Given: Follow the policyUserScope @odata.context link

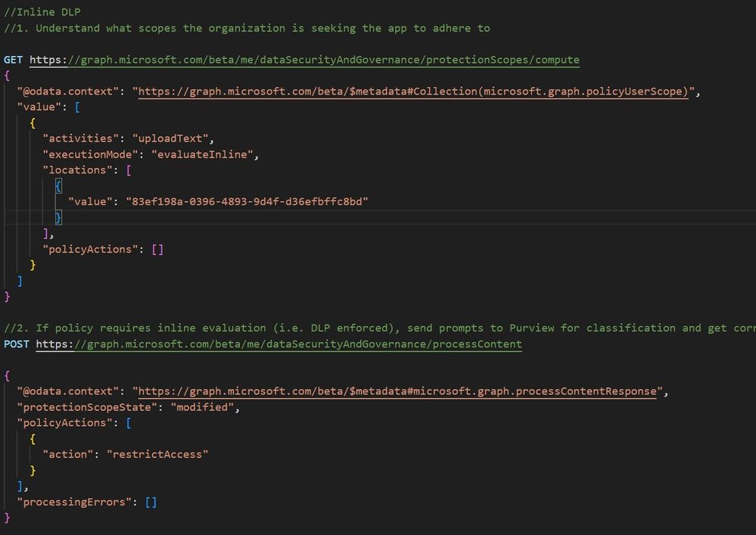Looking at the screenshot, I should (x=413, y=92).
